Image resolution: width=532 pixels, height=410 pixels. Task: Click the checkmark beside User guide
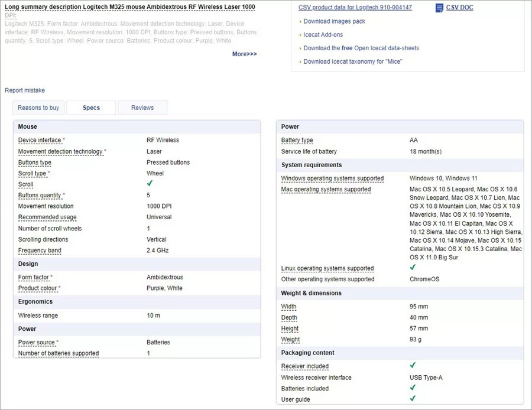412,399
